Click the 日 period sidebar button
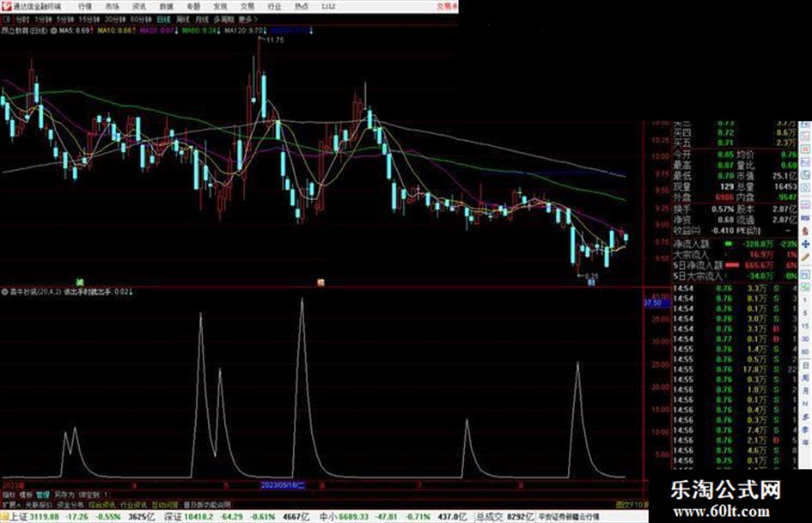 [805, 366]
